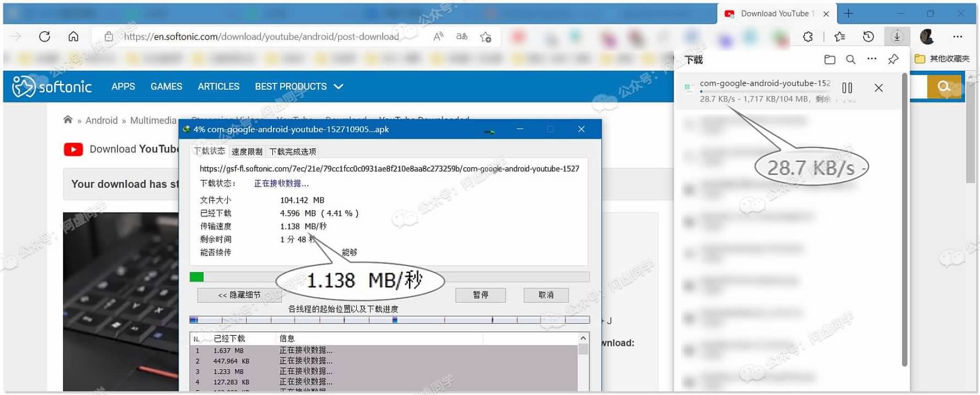Click the red YouTube app icon
The image size is (980, 395).
coord(74,149)
